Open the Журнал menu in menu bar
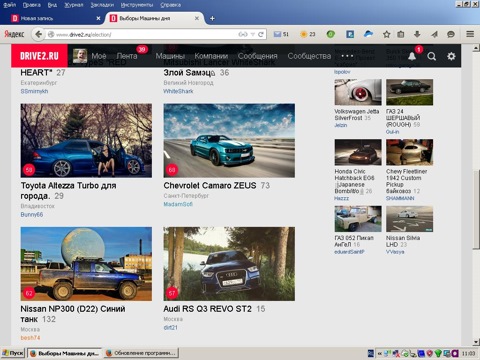Screen dimensions: 480x360 74,5
